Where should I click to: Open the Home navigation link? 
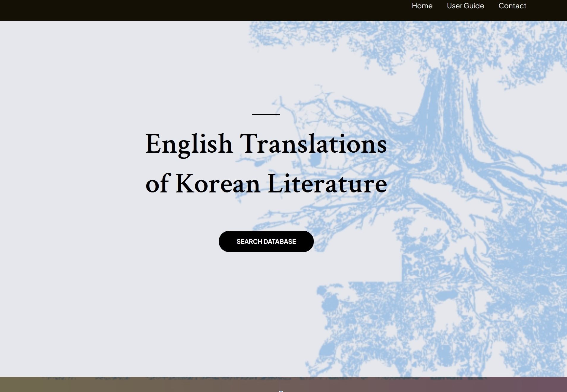click(x=422, y=6)
